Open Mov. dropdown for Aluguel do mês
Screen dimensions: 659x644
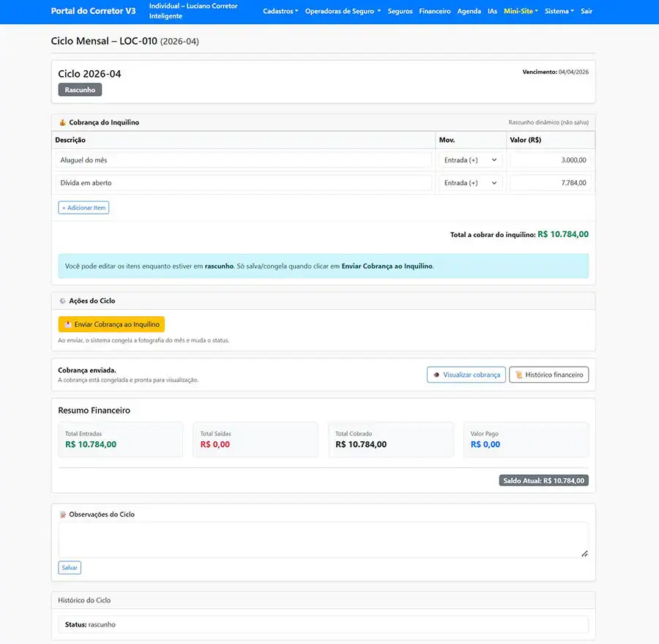tap(471, 160)
